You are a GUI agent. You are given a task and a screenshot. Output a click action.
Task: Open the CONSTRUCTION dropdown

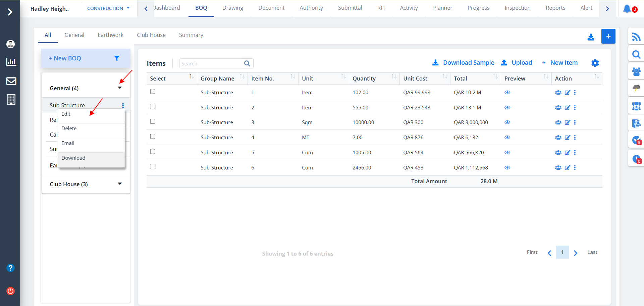(x=108, y=8)
